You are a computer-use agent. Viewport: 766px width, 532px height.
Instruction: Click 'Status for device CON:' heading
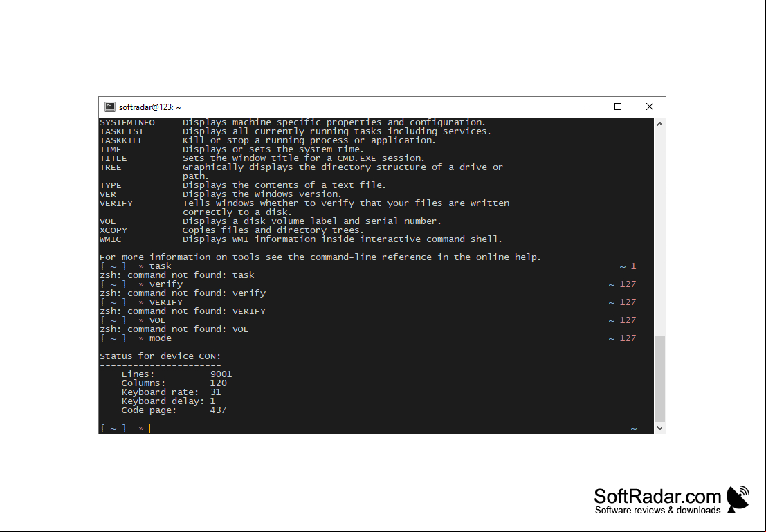pyautogui.click(x=161, y=356)
